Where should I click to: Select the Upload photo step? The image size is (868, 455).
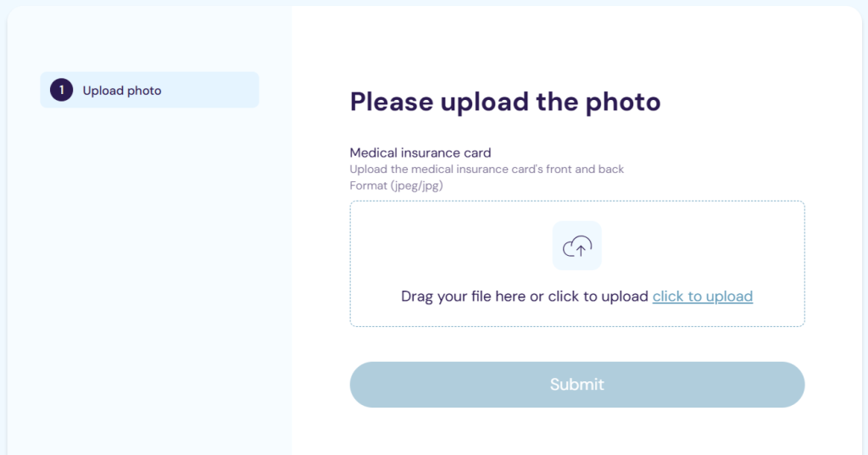pyautogui.click(x=122, y=91)
